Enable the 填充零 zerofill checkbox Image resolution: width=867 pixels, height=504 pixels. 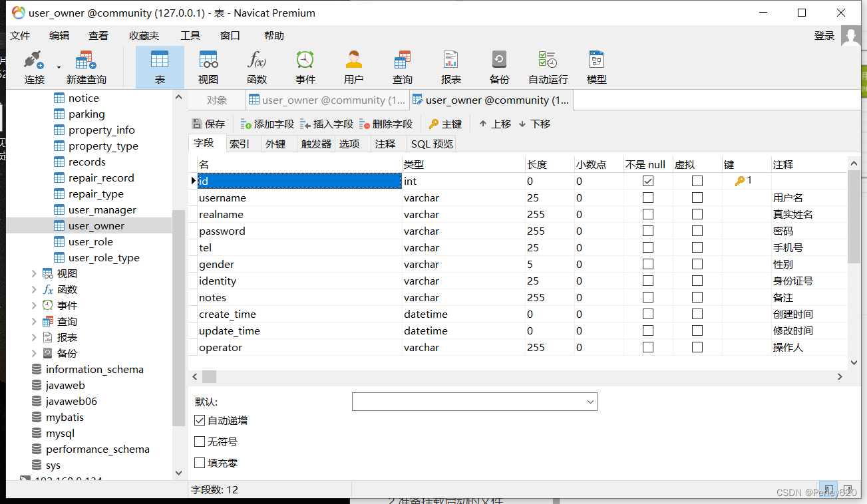200,463
